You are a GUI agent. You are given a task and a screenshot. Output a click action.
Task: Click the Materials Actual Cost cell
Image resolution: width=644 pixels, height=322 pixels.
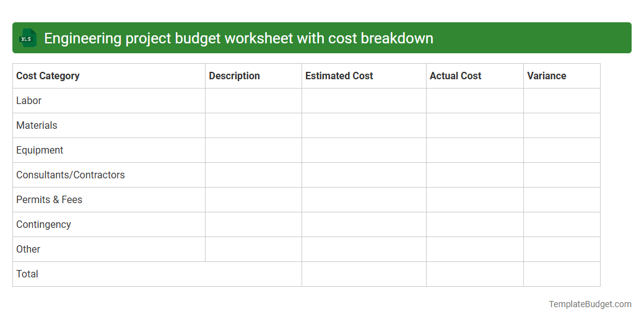pos(475,125)
